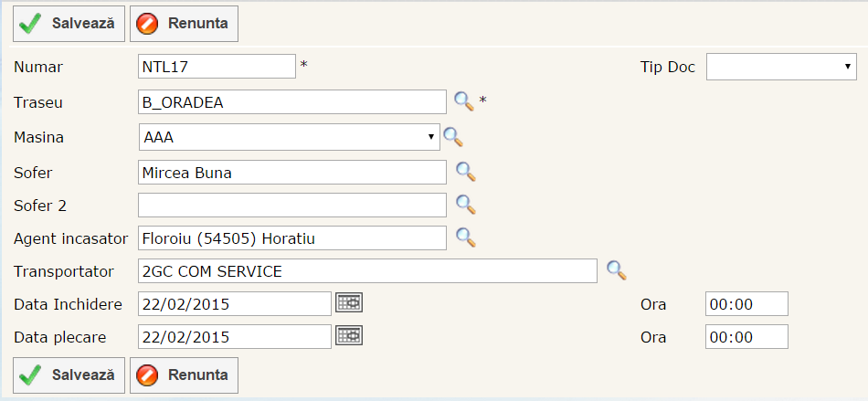Open the Transportator search lookup icon
The width and height of the screenshot is (868, 401).
(x=617, y=270)
